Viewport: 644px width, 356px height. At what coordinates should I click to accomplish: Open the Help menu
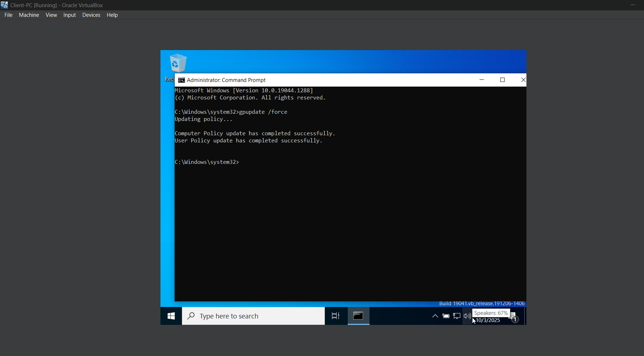(x=112, y=15)
